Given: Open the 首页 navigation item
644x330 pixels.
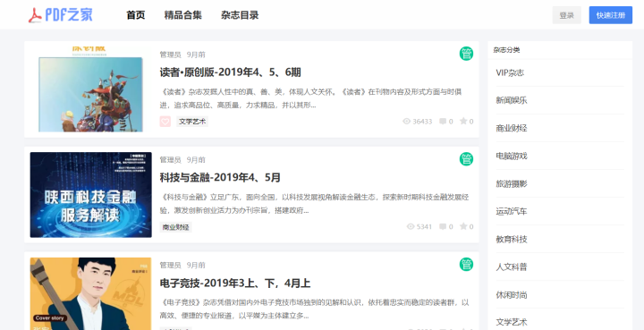Looking at the screenshot, I should point(136,15).
